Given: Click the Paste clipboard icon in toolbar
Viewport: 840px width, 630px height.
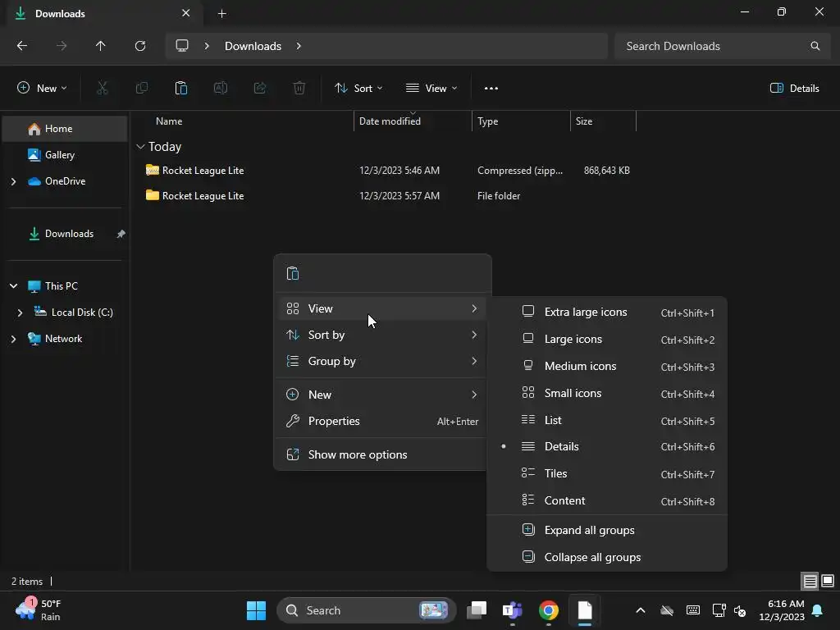Looking at the screenshot, I should (x=181, y=89).
